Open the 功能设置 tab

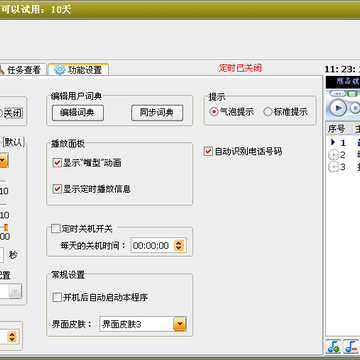coord(78,70)
